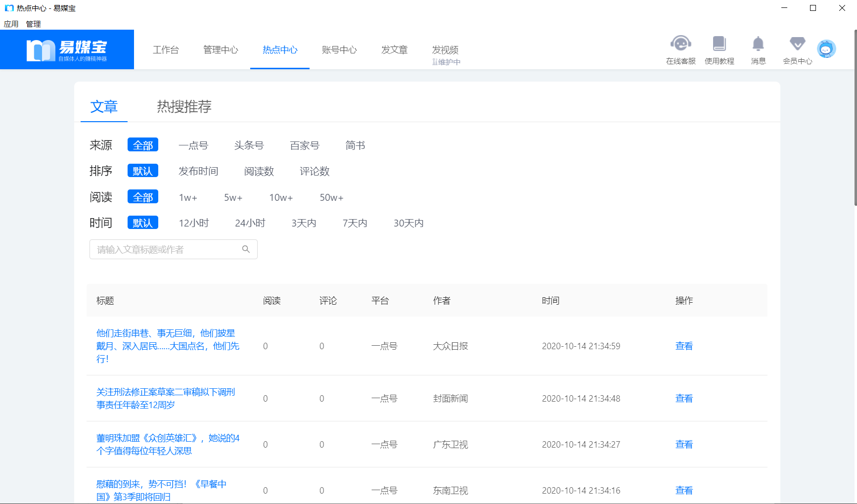Open article 他们走街串巷、事无巨细

tap(168, 346)
